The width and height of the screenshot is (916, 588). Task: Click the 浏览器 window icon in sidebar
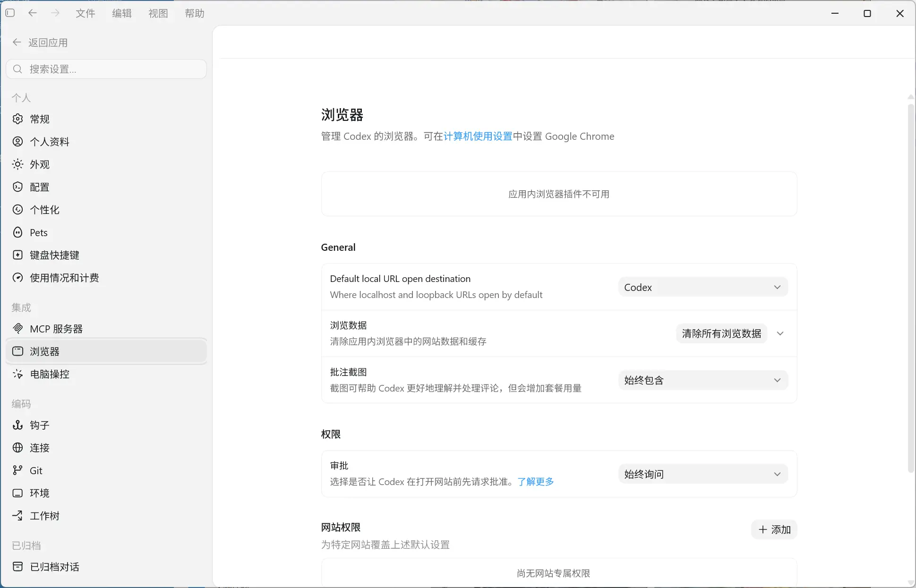(17, 351)
